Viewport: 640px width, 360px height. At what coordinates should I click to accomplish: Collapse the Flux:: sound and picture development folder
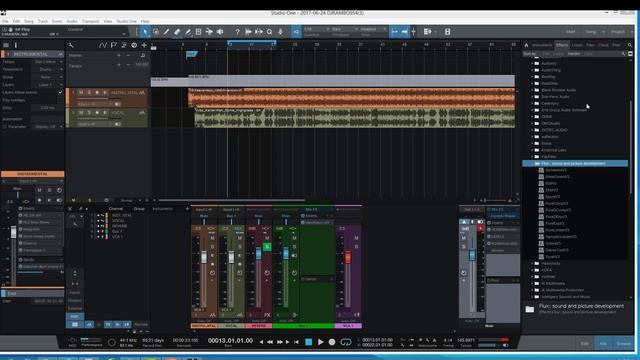(x=532, y=163)
